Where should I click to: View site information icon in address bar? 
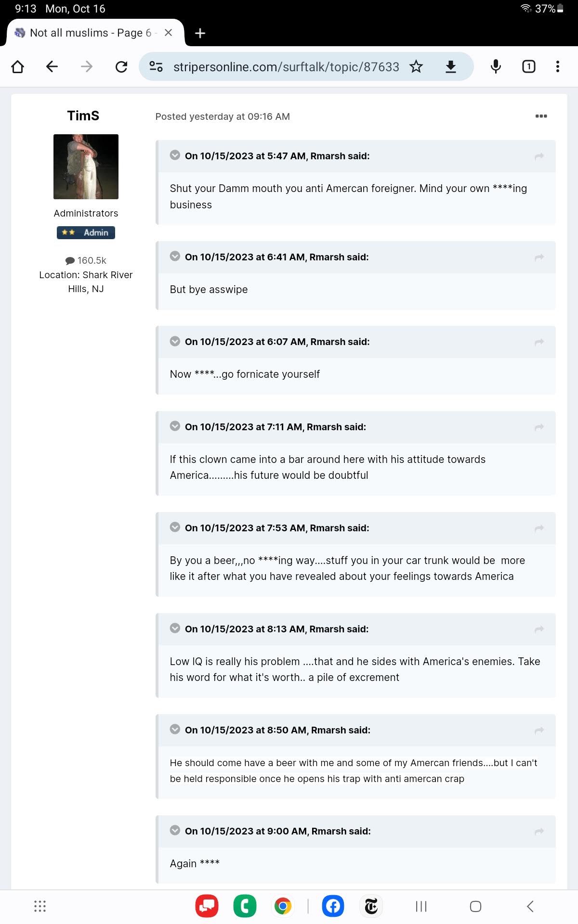pyautogui.click(x=156, y=66)
